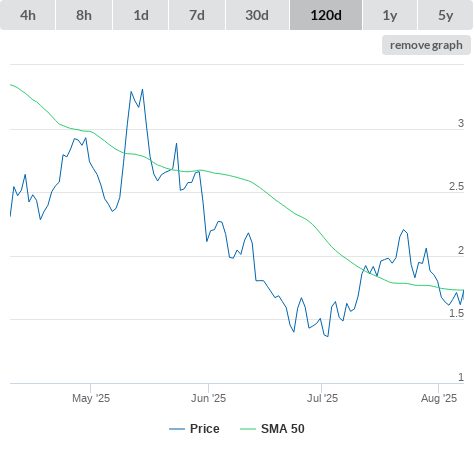Image resolution: width=474 pixels, height=455 pixels.
Task: Click the 3 y-axis value label
Action: (461, 123)
